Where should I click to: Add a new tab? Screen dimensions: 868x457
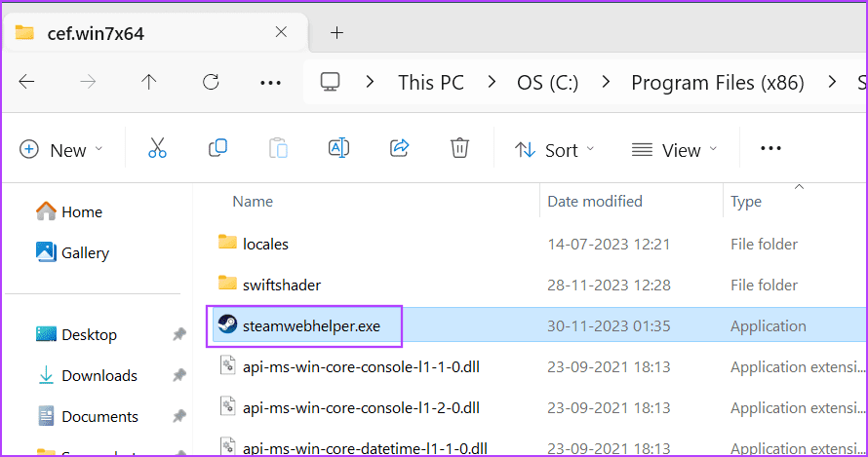pyautogui.click(x=336, y=32)
